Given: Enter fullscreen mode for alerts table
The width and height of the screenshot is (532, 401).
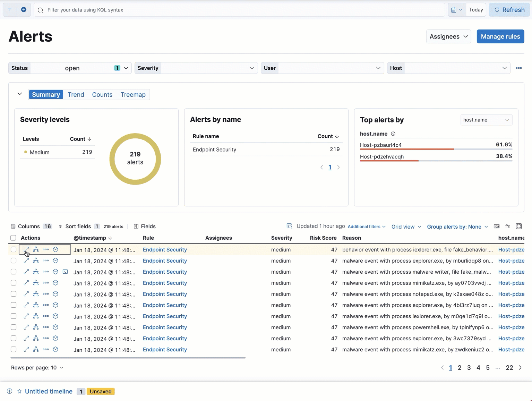Looking at the screenshot, I should tap(519, 227).
